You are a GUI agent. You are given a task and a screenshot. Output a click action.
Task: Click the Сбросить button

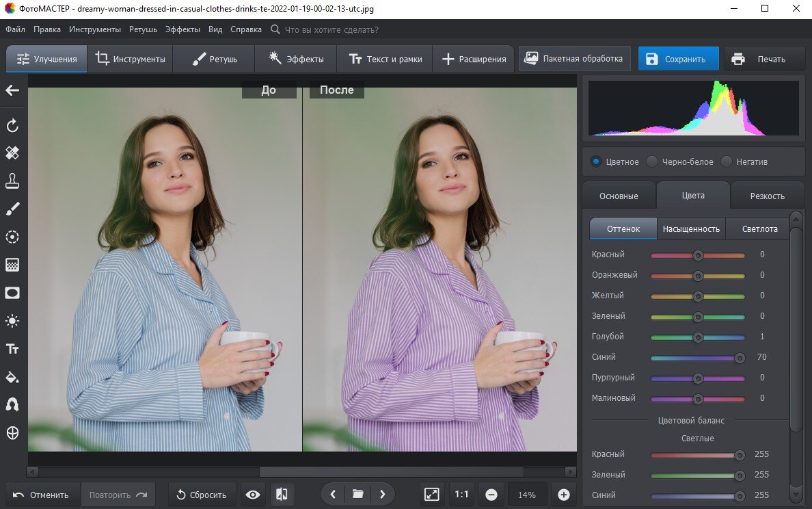202,495
